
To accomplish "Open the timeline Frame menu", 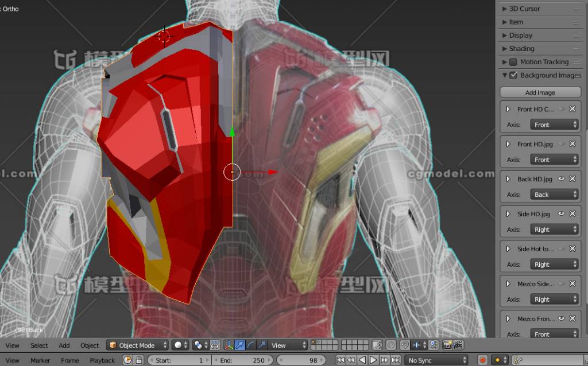I will pos(69,360).
